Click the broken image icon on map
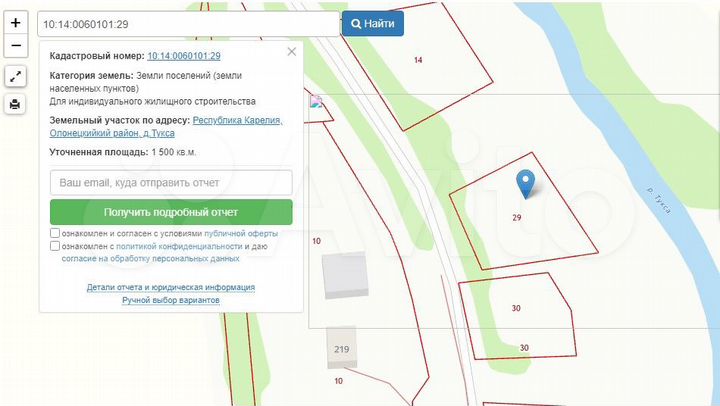 click(316, 101)
